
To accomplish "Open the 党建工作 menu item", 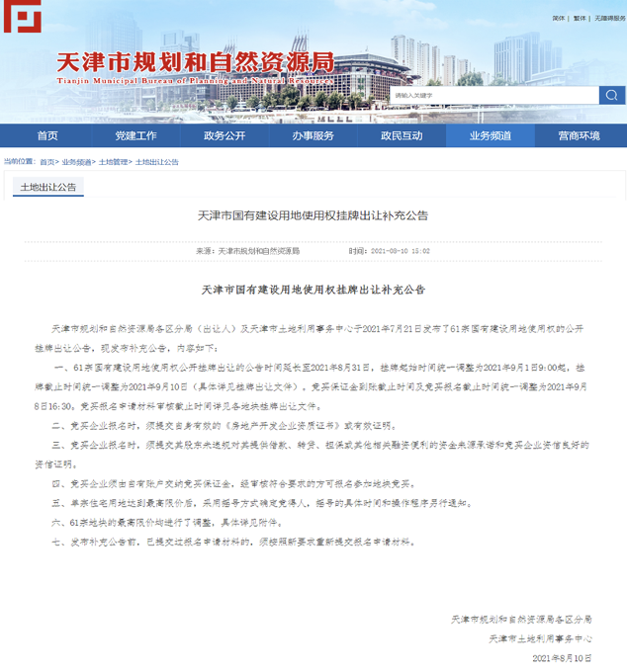I will [x=135, y=135].
